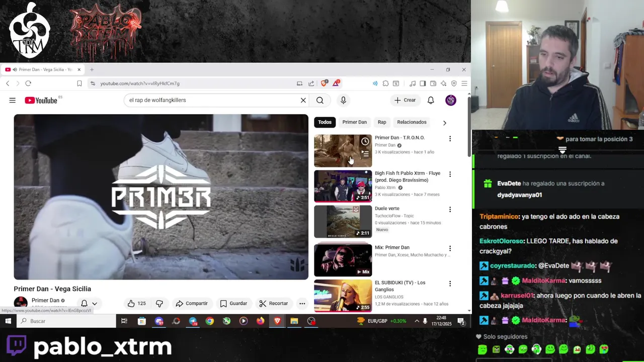Viewport: 644px width, 362px height.
Task: Select the Rap filter chip
Action: 382,122
